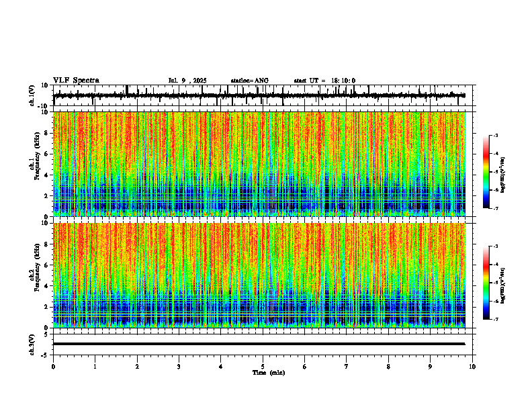The height and width of the screenshot is (411, 532).
Task: Click the 'VLF Spectra' title text
Action: (76, 81)
